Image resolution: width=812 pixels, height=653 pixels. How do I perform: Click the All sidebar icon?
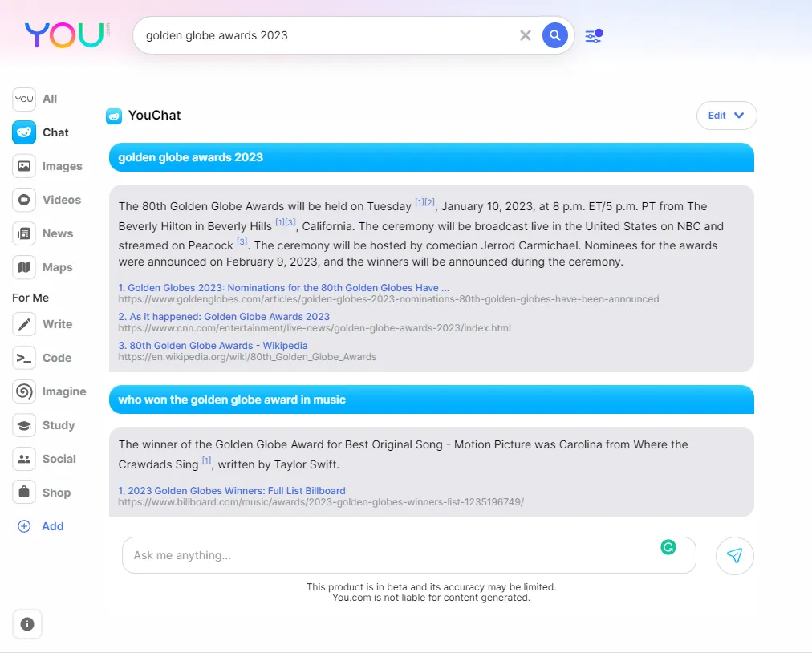[x=24, y=99]
